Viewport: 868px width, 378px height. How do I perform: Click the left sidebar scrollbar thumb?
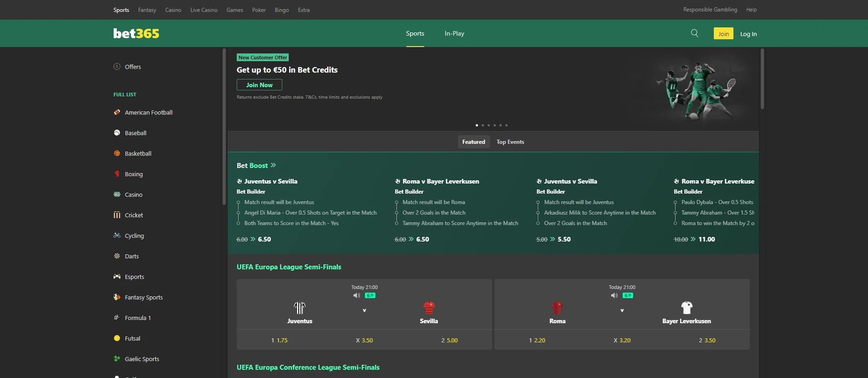(x=224, y=126)
